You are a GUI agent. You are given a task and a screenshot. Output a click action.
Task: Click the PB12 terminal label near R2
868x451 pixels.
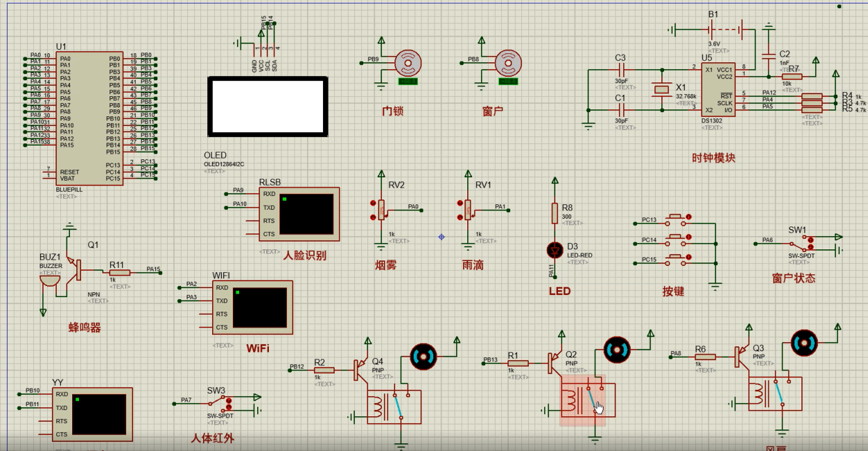(x=297, y=366)
